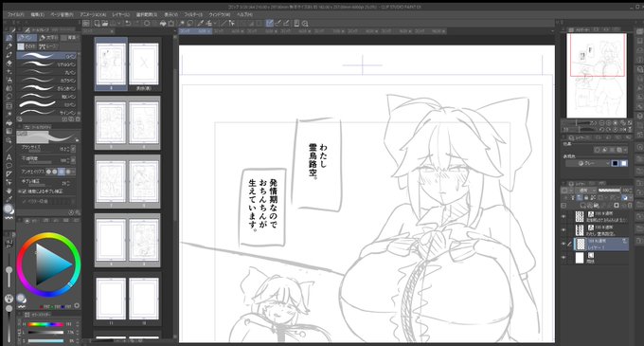Viewport: 644px width, 346px height.
Task: Open the レイヤー menu
Action: (x=121, y=14)
